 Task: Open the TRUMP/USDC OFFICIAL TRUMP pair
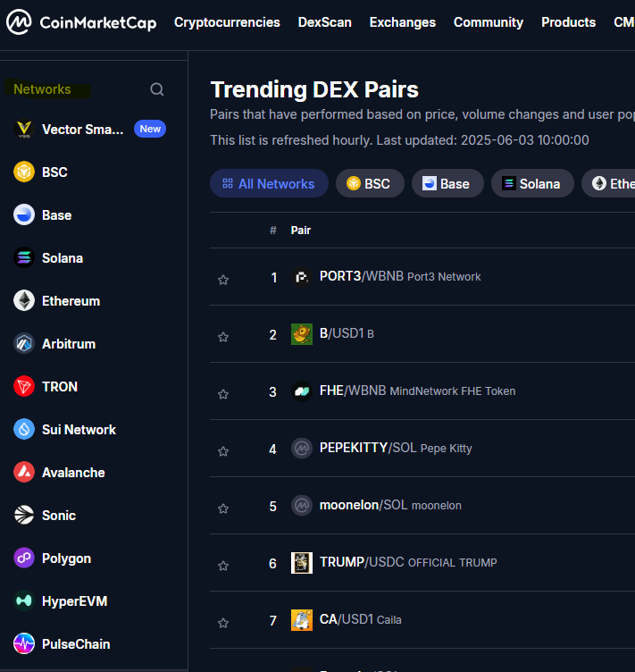pos(408,562)
